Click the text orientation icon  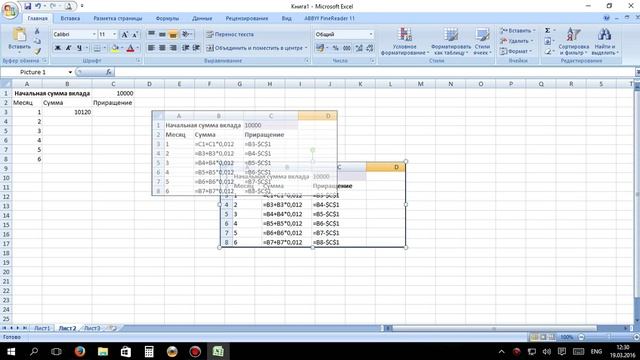187,34
